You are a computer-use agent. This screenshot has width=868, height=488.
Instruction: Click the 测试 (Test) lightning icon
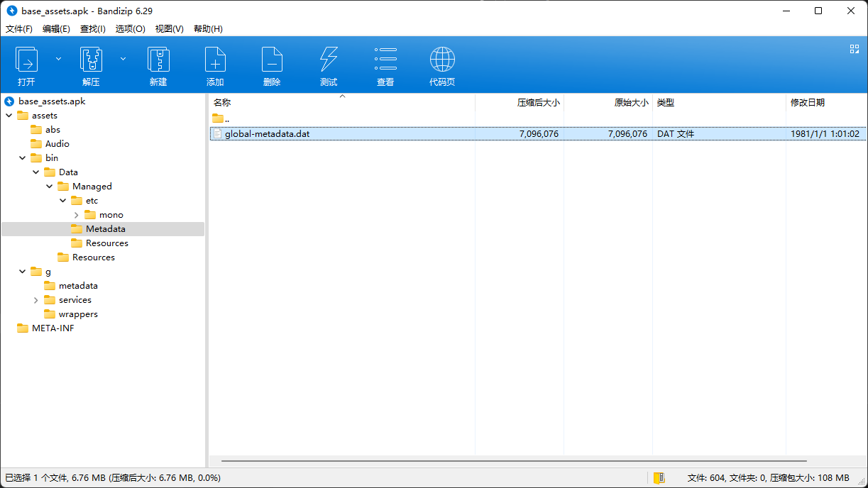[329, 60]
